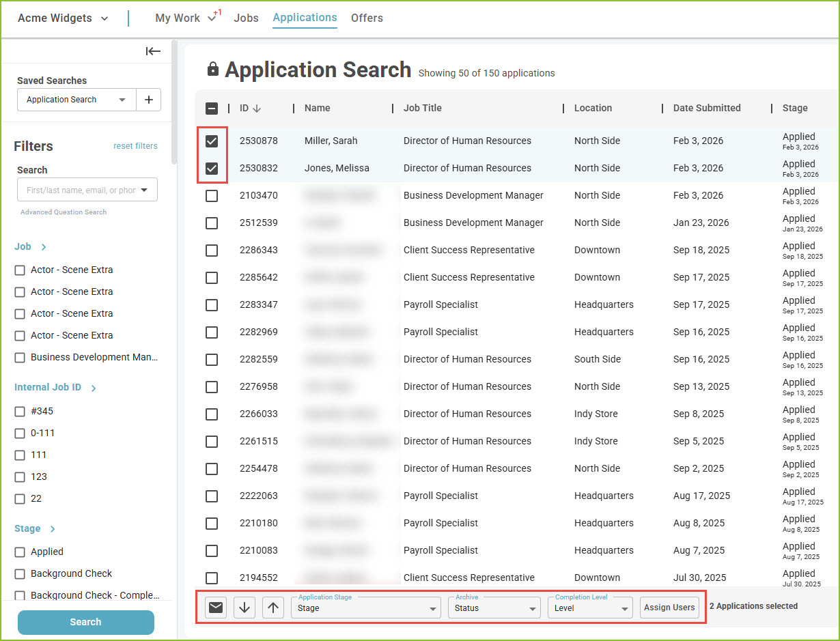
Task: Expand the Job filter chevron
Action: 44,247
